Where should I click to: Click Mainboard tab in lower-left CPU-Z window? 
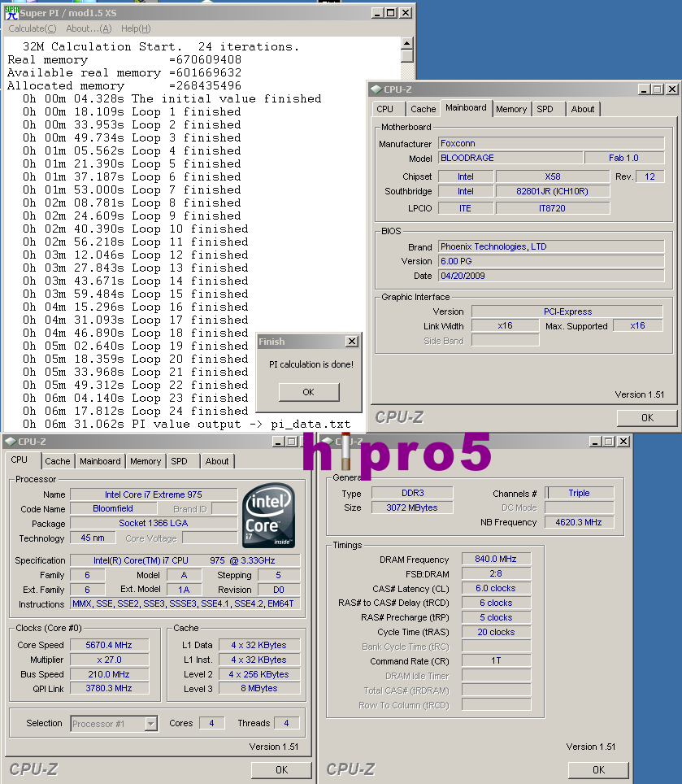pos(101,461)
